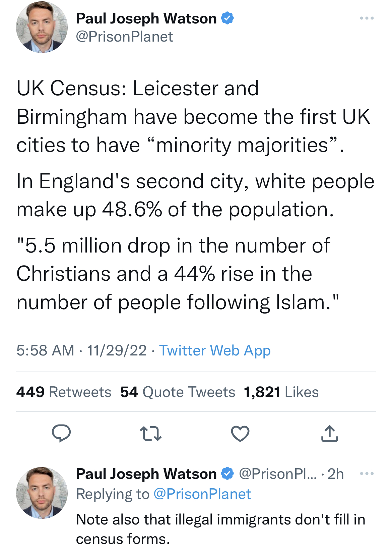
Task: Select Paul Joseph Watson name in main tweet
Action: coord(146,18)
